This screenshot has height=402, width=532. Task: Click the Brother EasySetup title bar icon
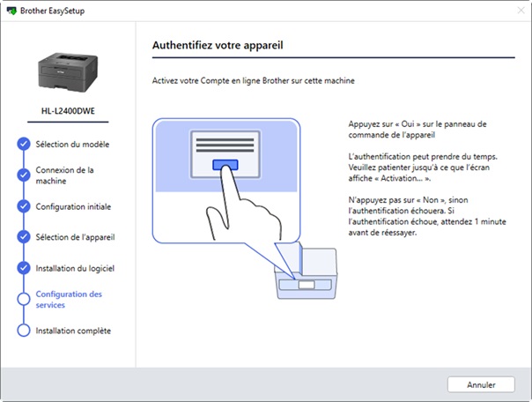[x=11, y=11]
